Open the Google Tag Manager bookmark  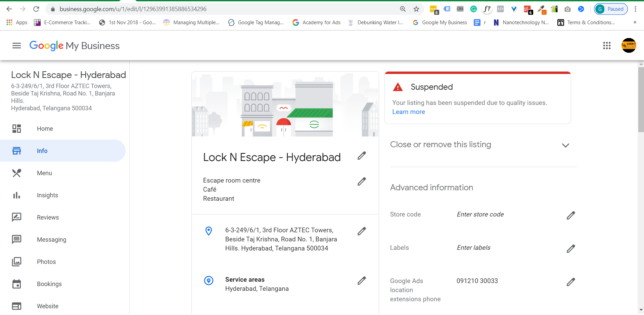256,23
